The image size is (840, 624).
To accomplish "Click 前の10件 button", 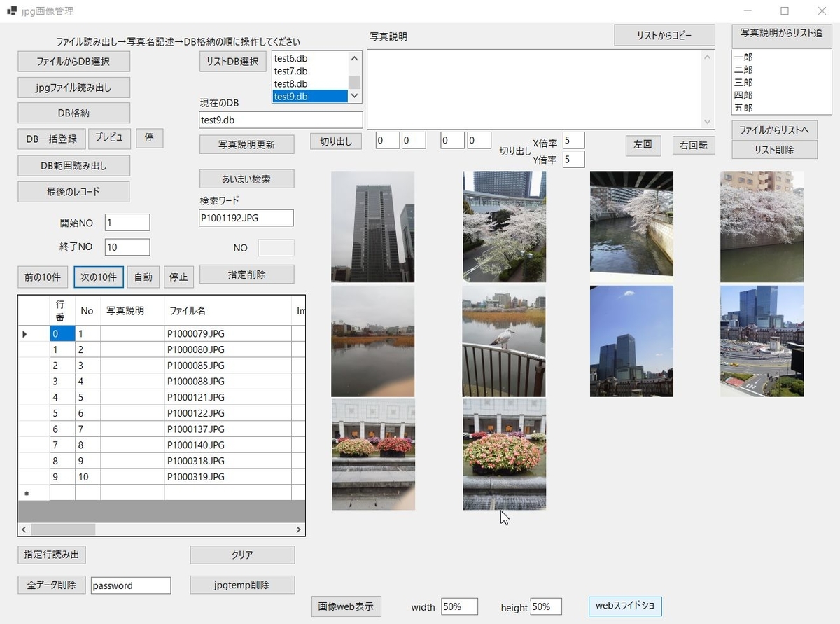I will tap(43, 277).
